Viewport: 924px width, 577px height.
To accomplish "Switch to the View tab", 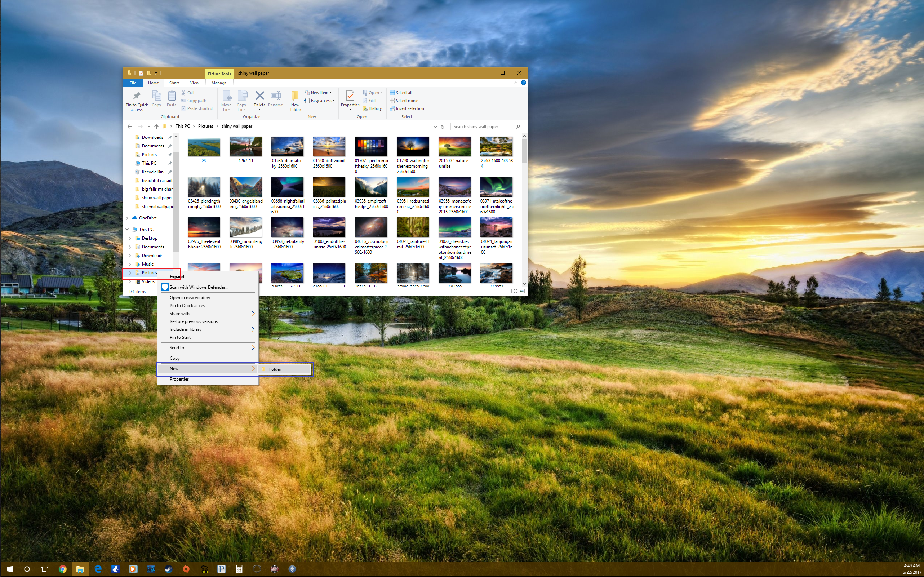I will pos(195,83).
